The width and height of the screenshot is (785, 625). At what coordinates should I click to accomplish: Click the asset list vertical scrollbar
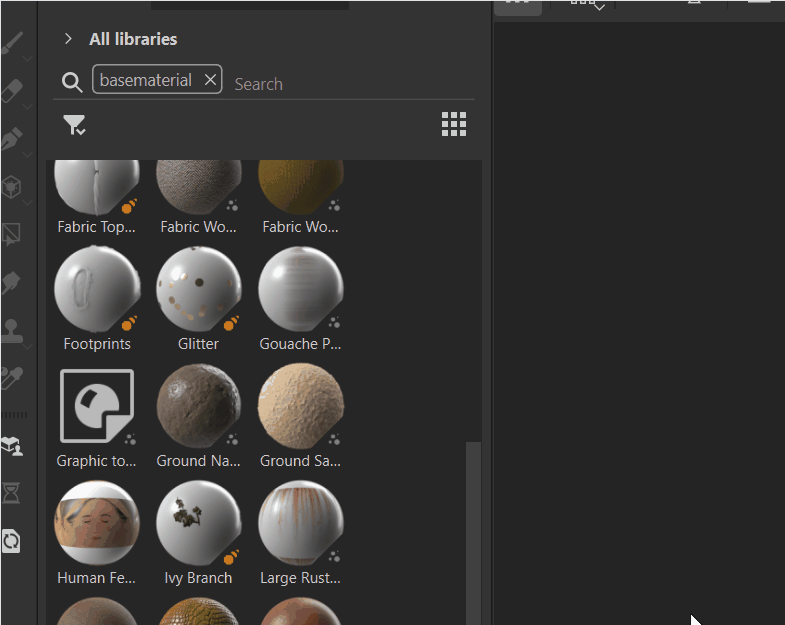point(473,533)
